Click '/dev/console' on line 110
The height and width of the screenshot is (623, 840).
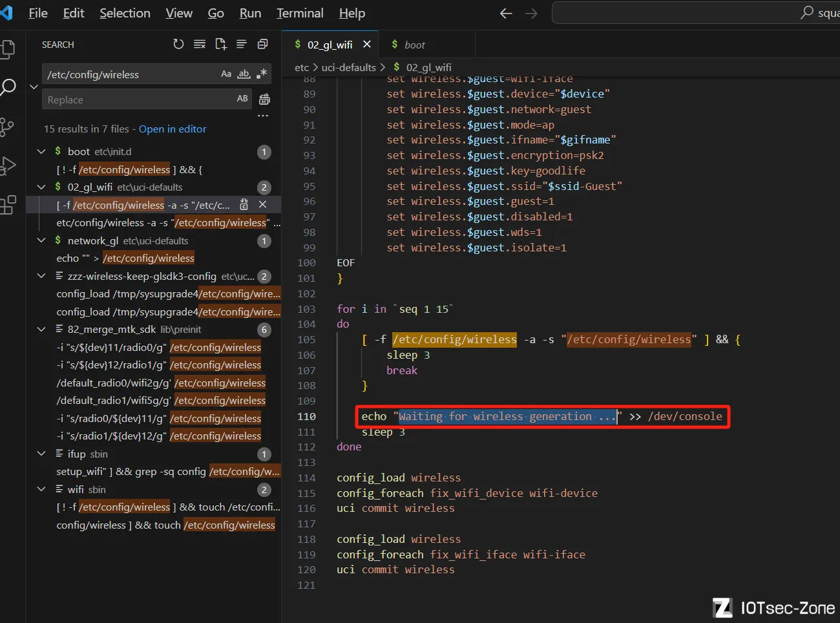pyautogui.click(x=685, y=416)
